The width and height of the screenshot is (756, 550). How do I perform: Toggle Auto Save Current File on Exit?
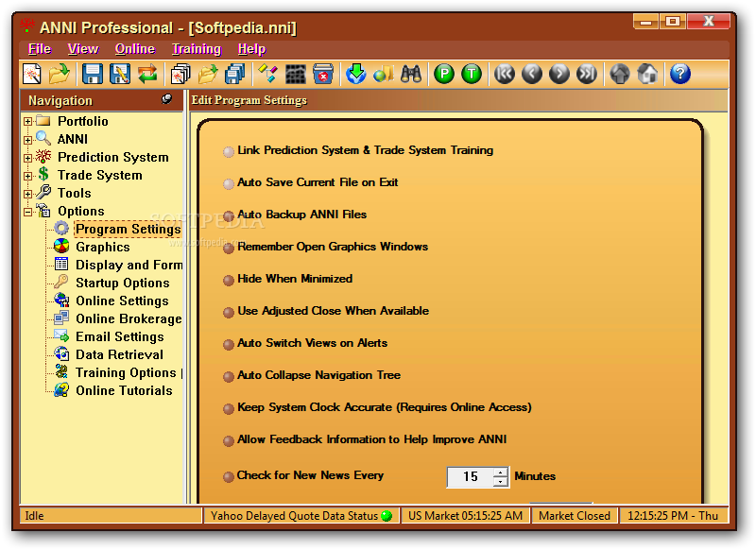coord(229,183)
